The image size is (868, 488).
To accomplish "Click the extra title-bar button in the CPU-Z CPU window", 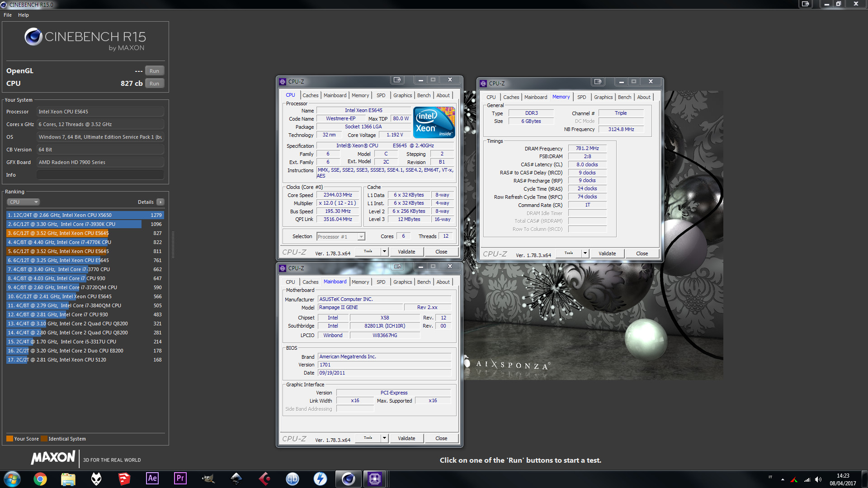I will 397,80.
